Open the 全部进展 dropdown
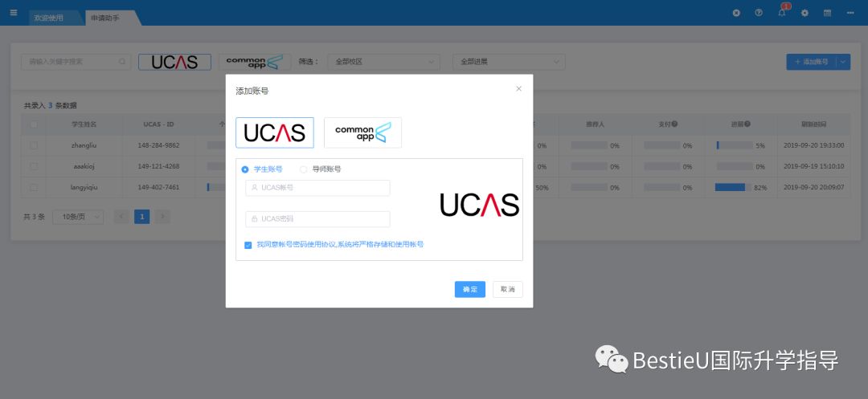This screenshot has width=868, height=399. coord(509,62)
